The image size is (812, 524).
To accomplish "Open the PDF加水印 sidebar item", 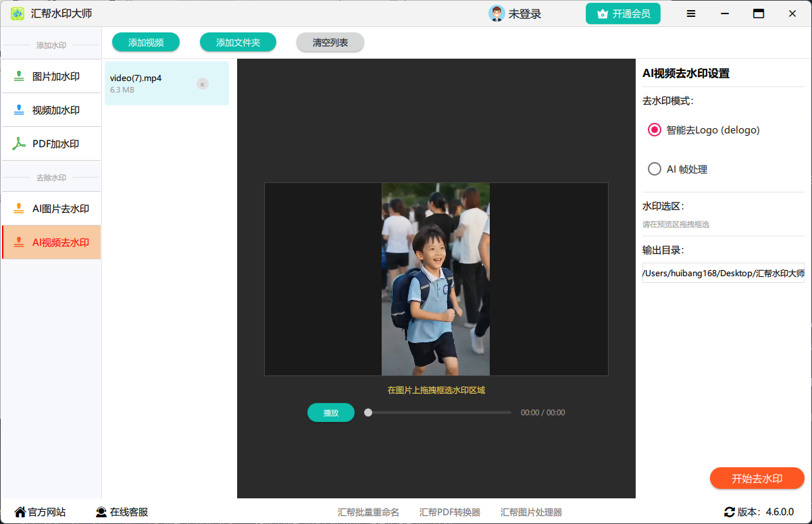I will coord(51,144).
